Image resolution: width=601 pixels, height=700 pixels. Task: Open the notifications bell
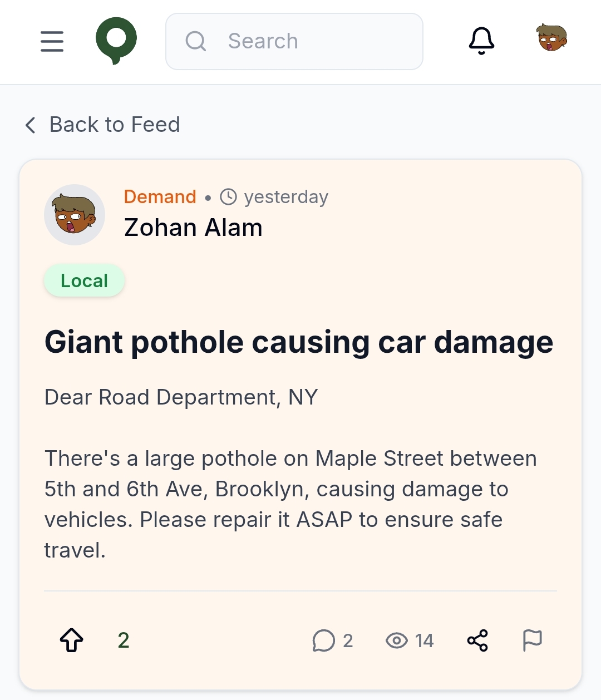coord(481,41)
